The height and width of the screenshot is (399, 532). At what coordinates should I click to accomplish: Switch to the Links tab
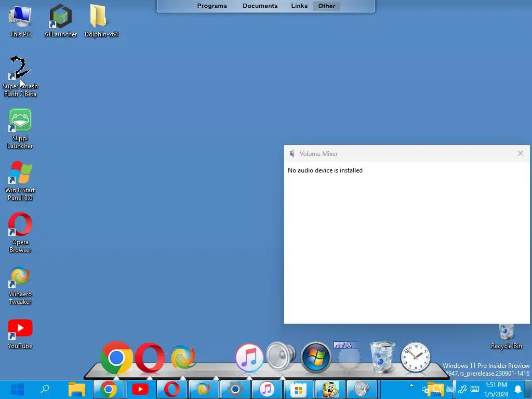click(x=299, y=6)
